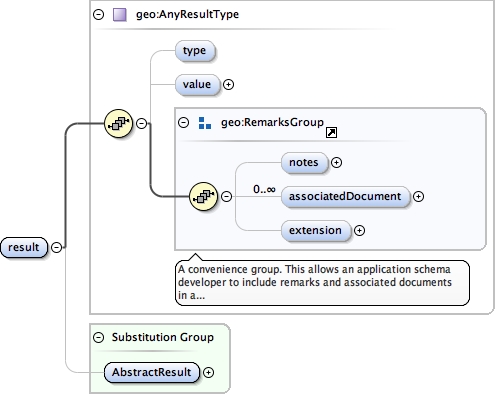The width and height of the screenshot is (496, 395).
Task: Select the result element node
Action: tap(24, 247)
